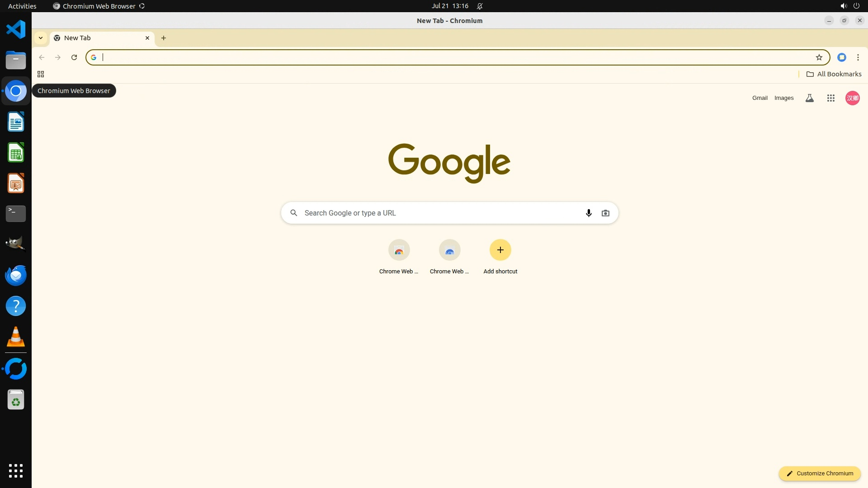Reload the current page
This screenshot has width=868, height=488.
pyautogui.click(x=74, y=57)
